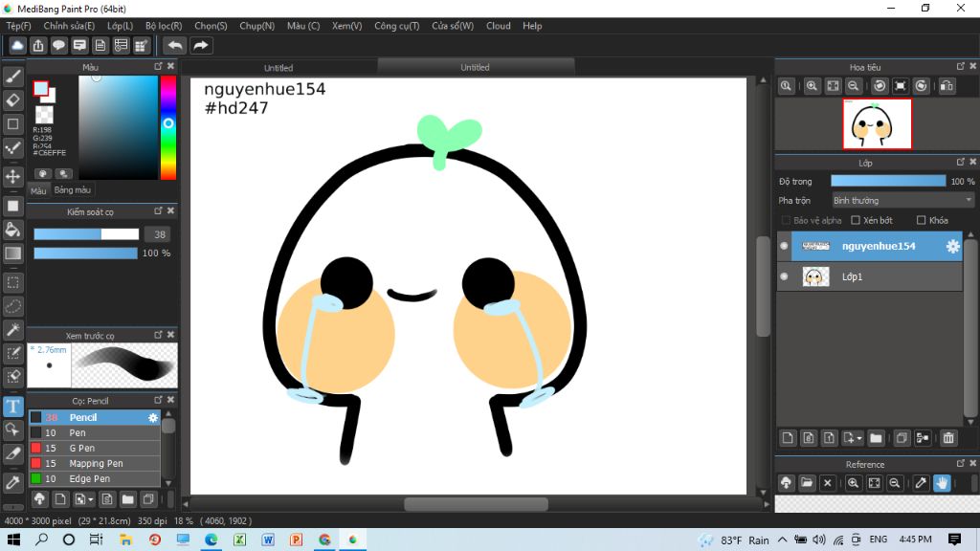The height and width of the screenshot is (551, 980).
Task: Open Pencil brush settings gear
Action: pyautogui.click(x=153, y=417)
